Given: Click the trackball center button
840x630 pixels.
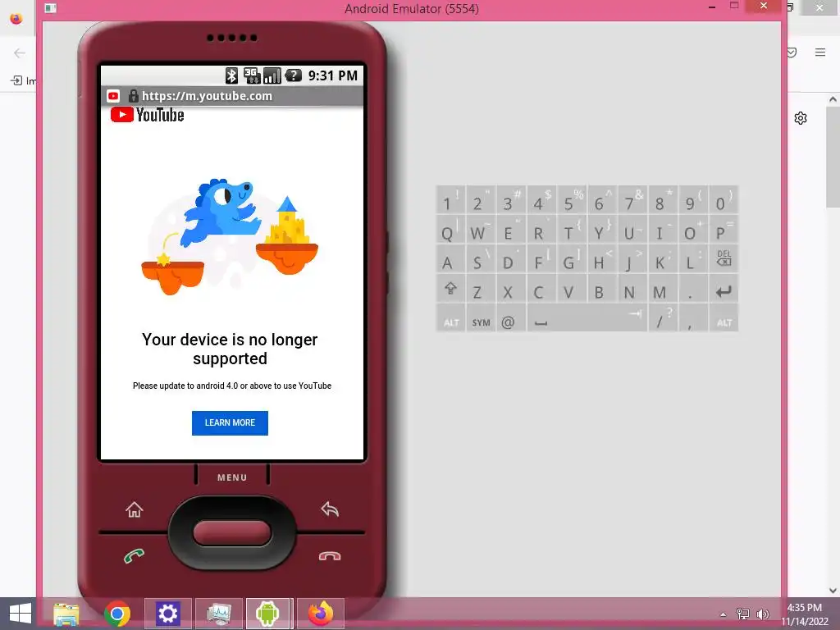Looking at the screenshot, I should [232, 533].
